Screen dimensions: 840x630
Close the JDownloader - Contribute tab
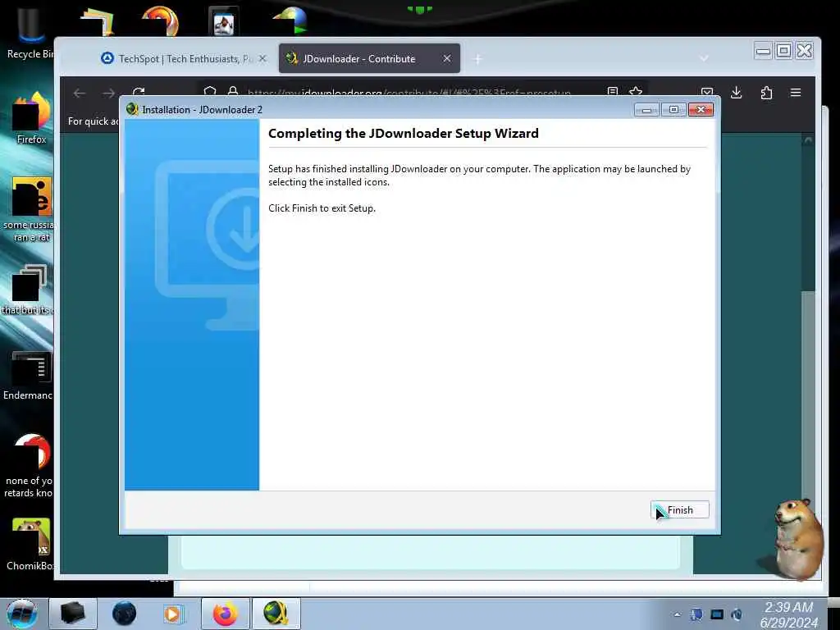(x=447, y=58)
